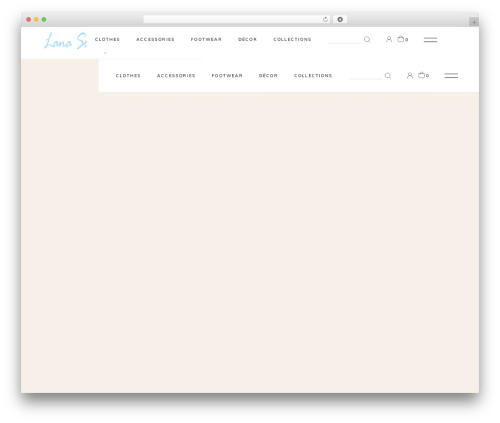This screenshot has width=500, height=423.
Task: Open a new tab with the plus button
Action: (x=474, y=22)
